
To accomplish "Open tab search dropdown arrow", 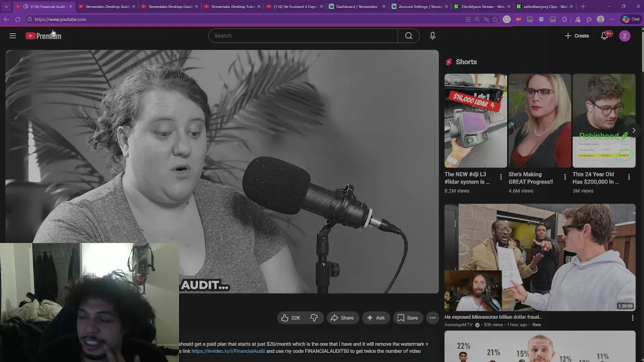I will pos(6,7).
